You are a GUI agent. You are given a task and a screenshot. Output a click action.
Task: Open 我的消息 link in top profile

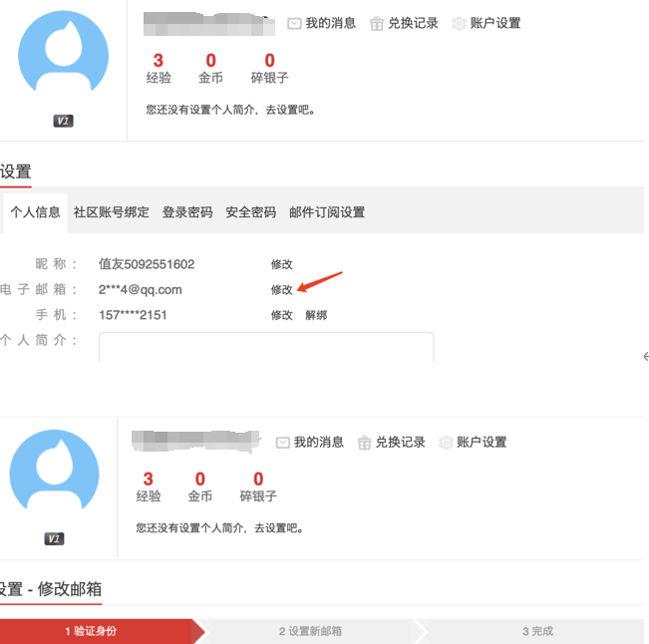331,23
